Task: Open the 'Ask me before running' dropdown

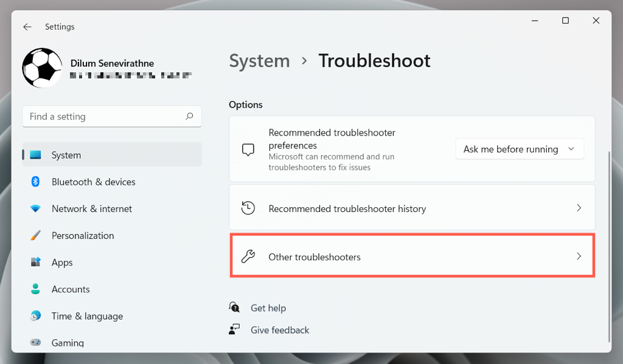Action: pos(519,149)
